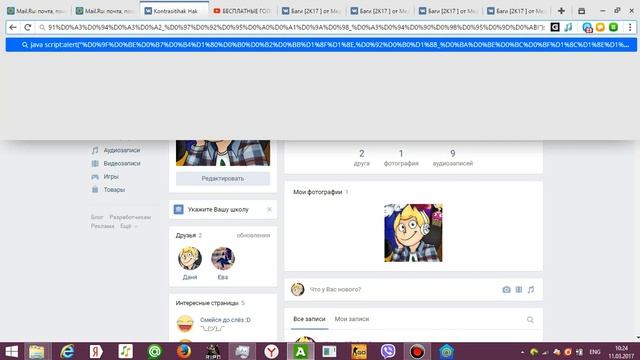Open the blue house app on taskbar
The width and height of the screenshot is (640, 360).
click(446, 351)
